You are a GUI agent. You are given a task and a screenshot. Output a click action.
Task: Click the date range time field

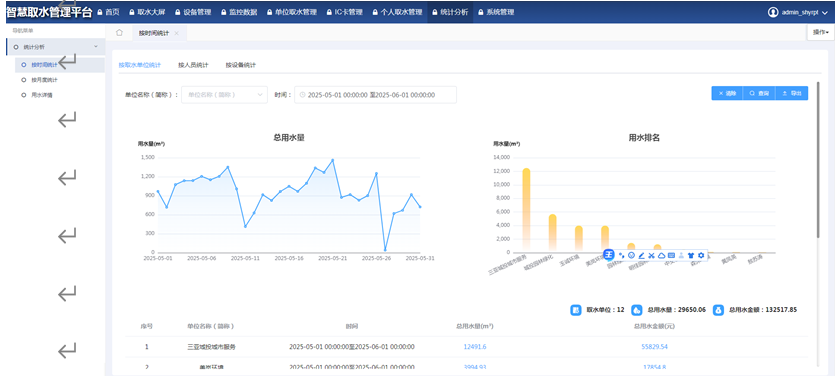(376, 95)
